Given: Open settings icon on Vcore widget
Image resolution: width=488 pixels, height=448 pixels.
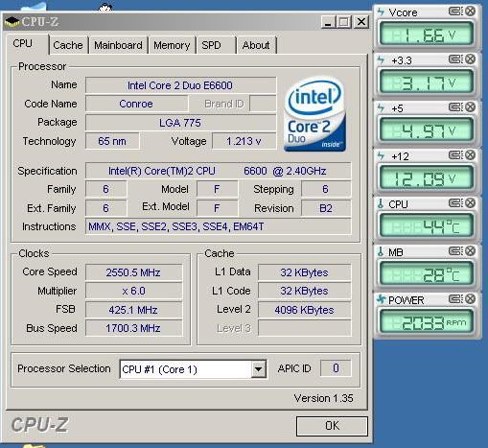Looking at the screenshot, I should 455,12.
